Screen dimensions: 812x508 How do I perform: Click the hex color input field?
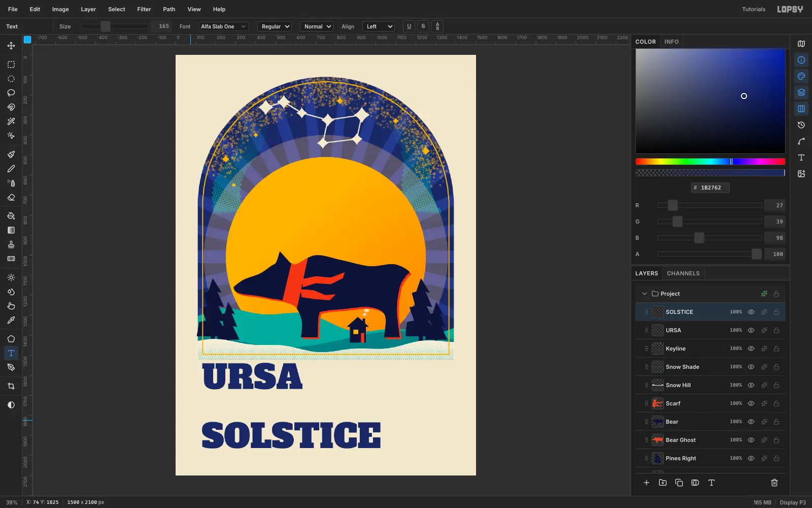coord(710,187)
